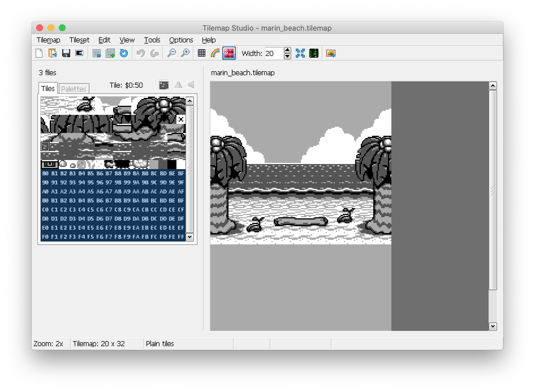The image size is (535, 392).
Task: Click the Image to Tiles picture icon
Action: (x=331, y=53)
